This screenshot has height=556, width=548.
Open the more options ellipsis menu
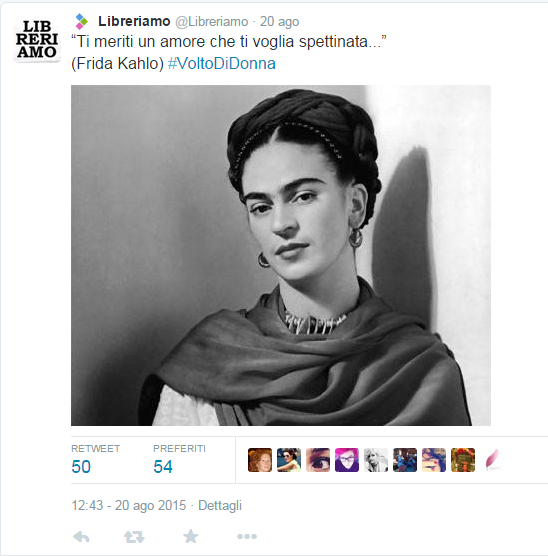tap(247, 536)
